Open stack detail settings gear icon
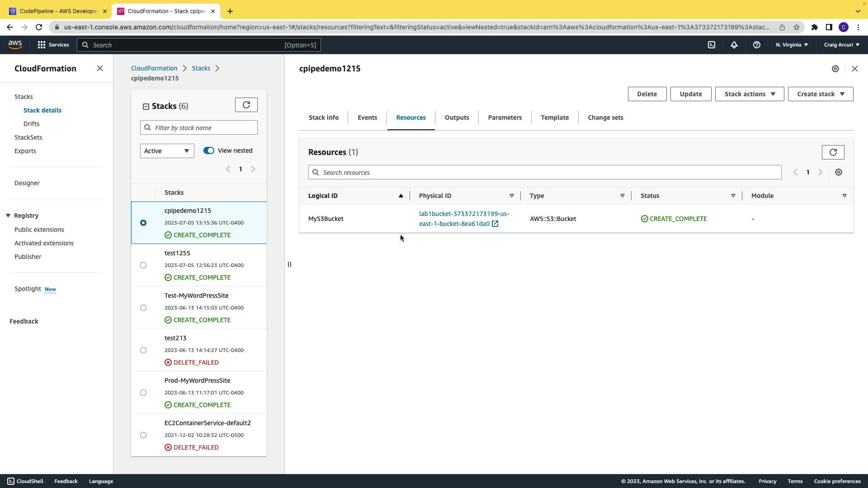868x488 pixels. pos(835,69)
